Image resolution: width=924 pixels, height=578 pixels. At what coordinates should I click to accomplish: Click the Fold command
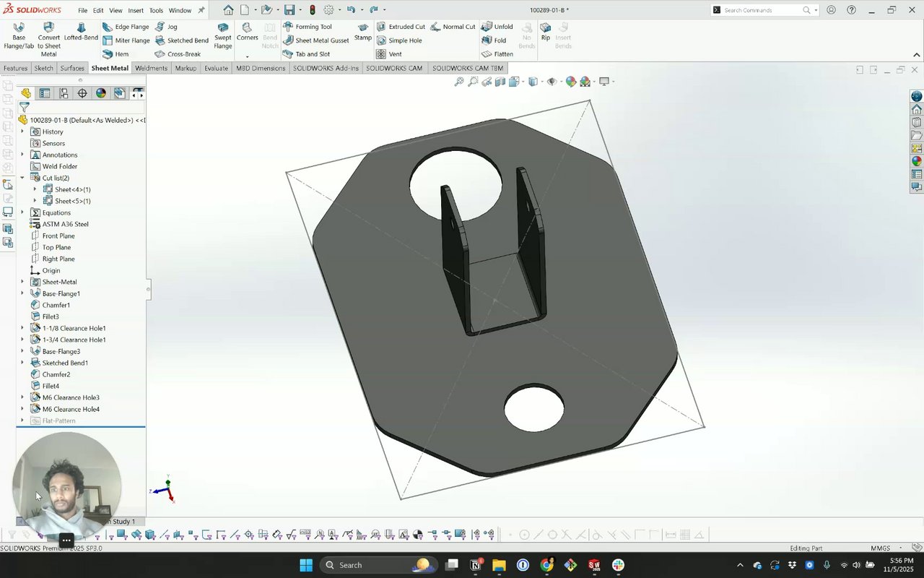(494, 40)
